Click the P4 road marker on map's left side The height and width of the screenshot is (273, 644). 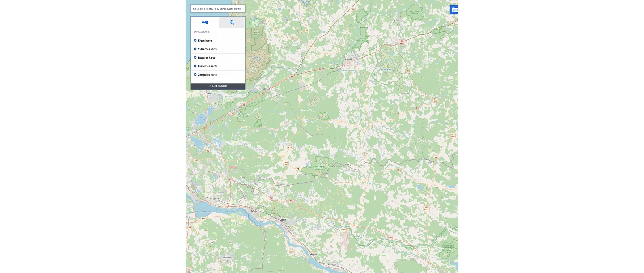(195, 160)
